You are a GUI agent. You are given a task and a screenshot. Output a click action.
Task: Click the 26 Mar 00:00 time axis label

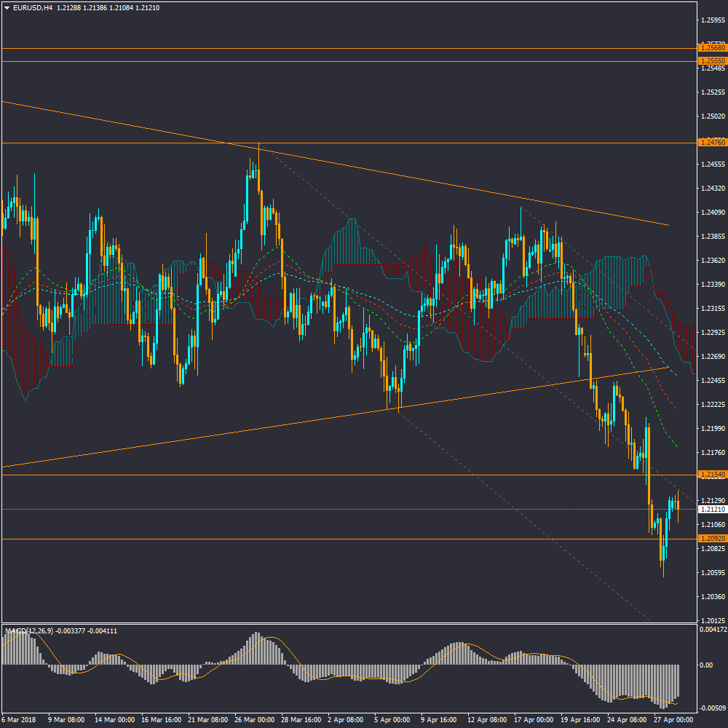pyautogui.click(x=255, y=719)
